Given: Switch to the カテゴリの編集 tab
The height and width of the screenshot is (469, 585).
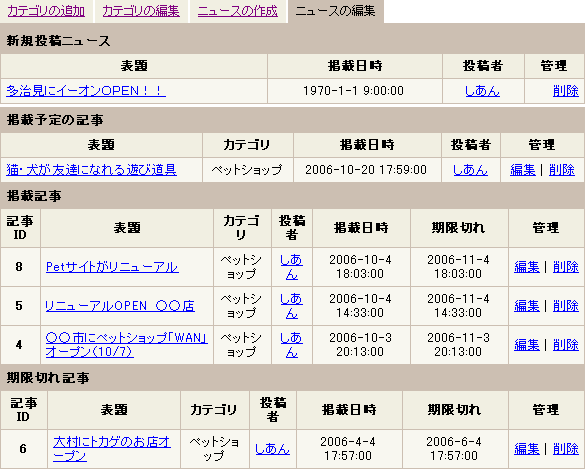Looking at the screenshot, I should coord(141,11).
